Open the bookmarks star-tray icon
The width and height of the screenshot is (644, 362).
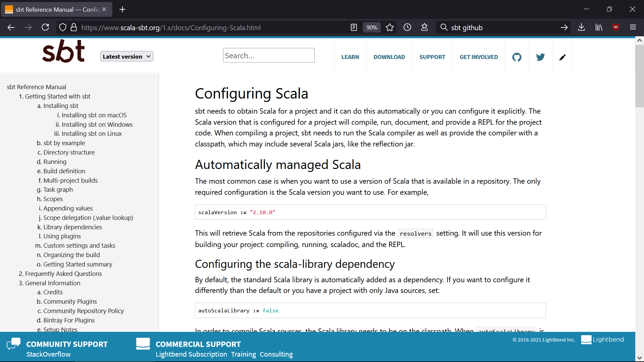tap(425, 27)
